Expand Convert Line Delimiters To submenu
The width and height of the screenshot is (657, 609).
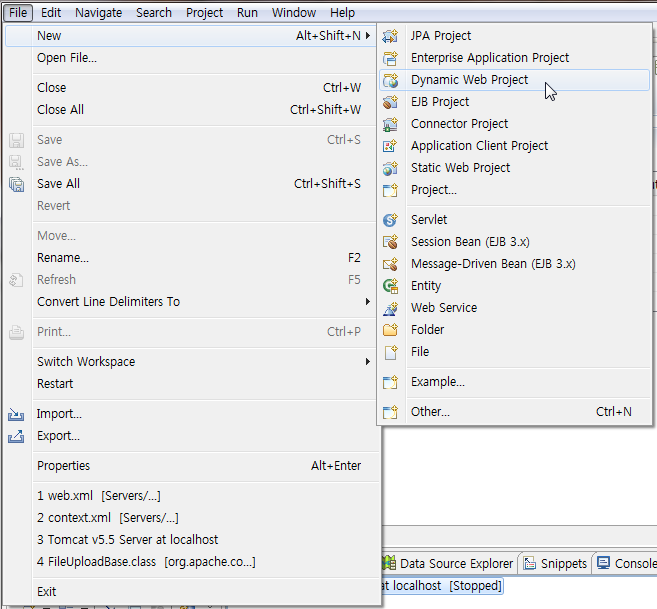367,301
